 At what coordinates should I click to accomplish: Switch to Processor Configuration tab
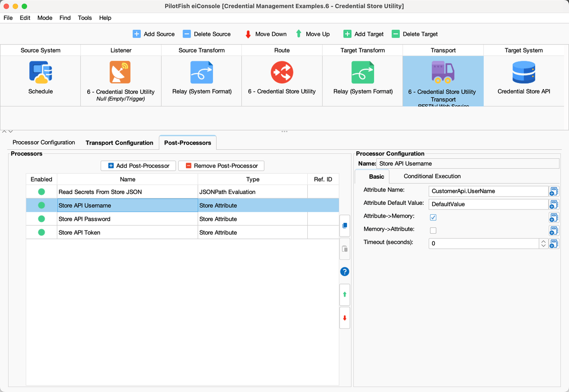44,142
